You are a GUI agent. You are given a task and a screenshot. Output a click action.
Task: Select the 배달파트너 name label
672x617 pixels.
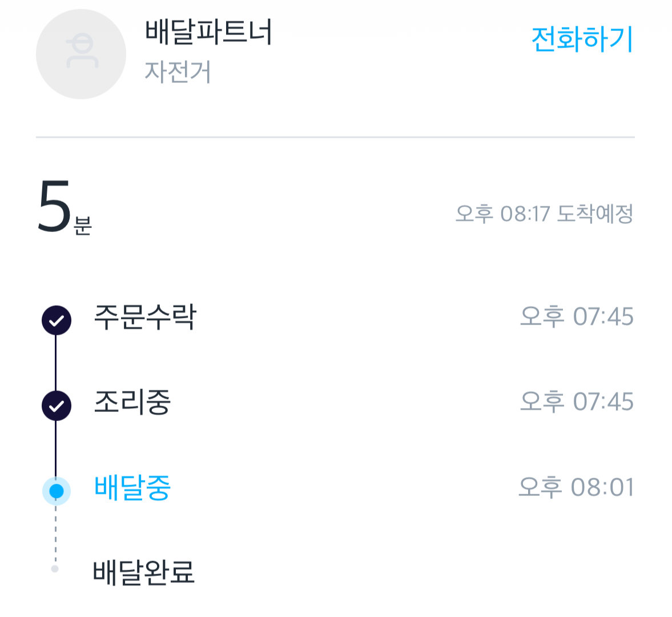click(x=209, y=32)
